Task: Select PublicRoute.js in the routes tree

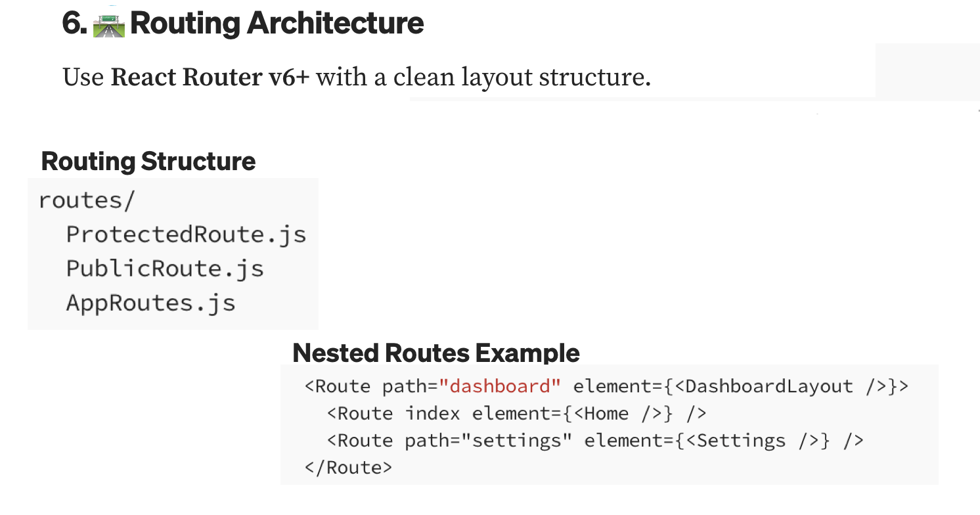Action: [165, 269]
